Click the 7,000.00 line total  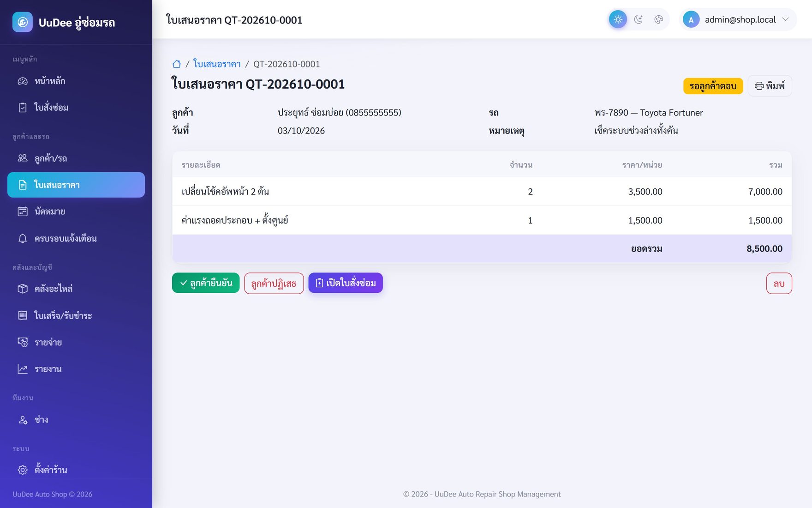coord(765,191)
